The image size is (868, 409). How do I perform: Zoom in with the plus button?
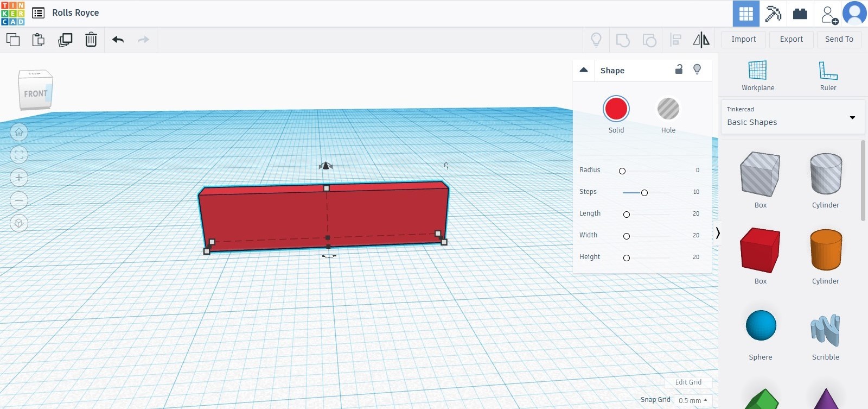point(19,178)
